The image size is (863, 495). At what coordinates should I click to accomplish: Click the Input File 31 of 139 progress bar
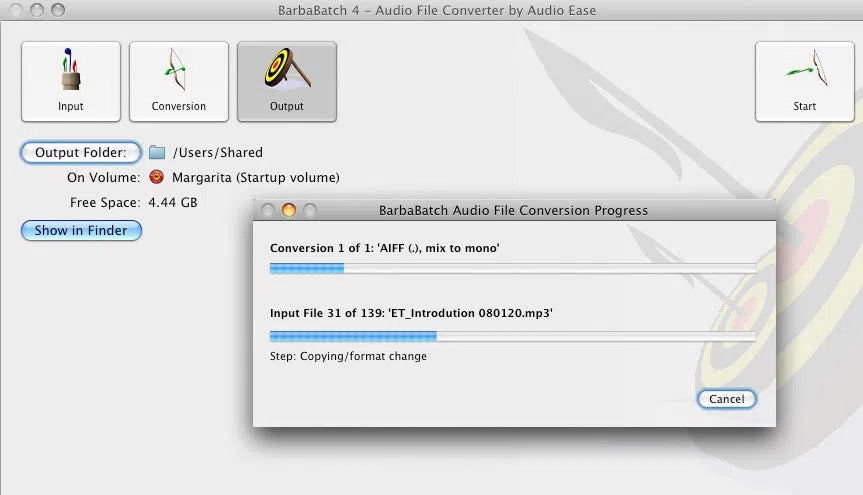tap(513, 336)
